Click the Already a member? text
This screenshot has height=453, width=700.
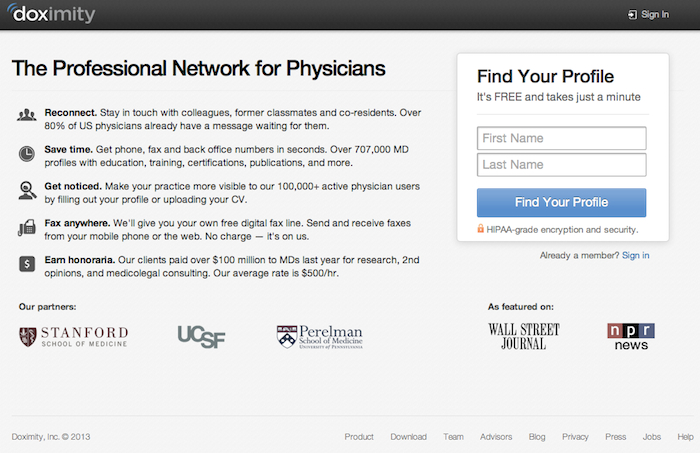point(579,255)
